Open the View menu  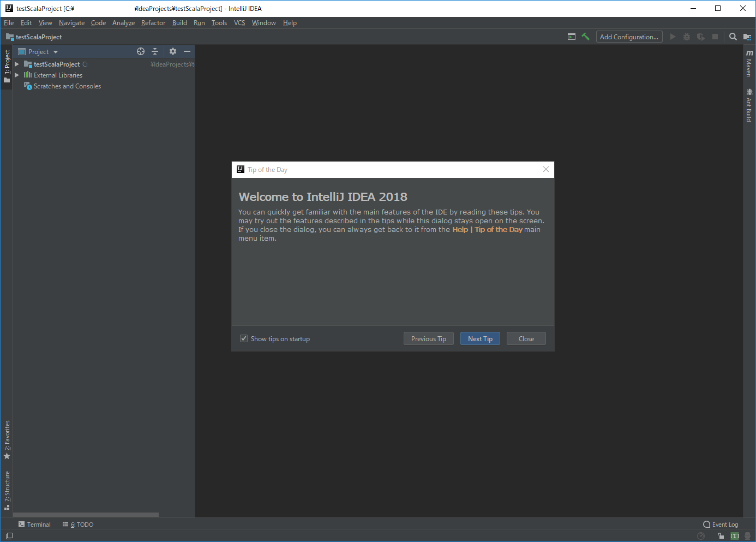pos(45,23)
